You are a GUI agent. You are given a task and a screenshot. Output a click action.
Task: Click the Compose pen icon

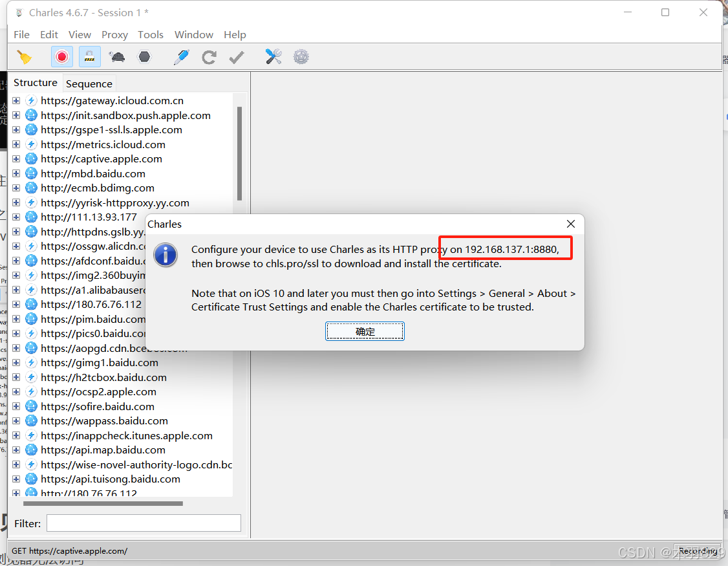(x=181, y=57)
